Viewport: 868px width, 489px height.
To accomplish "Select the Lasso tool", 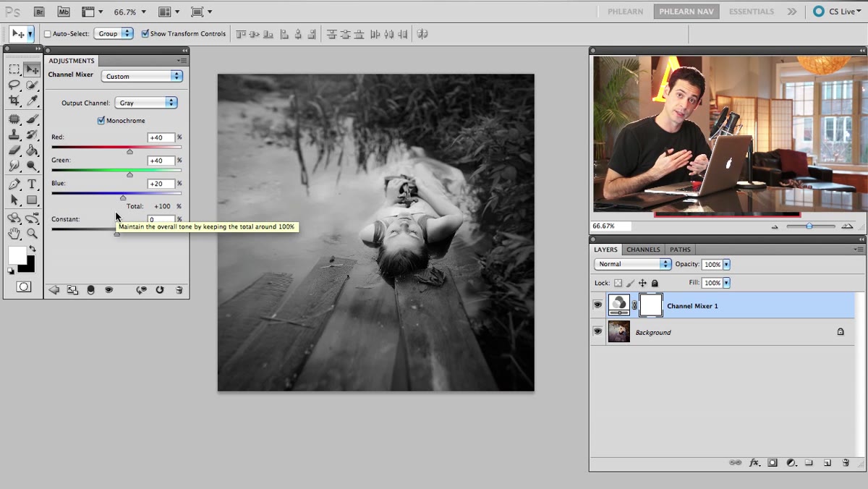I will 14,85.
